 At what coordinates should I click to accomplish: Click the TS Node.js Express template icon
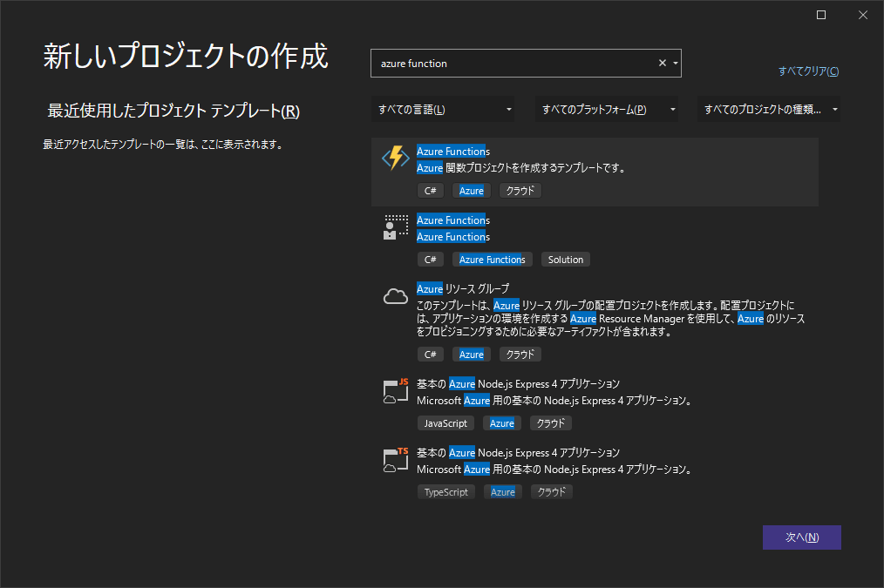tap(396, 460)
